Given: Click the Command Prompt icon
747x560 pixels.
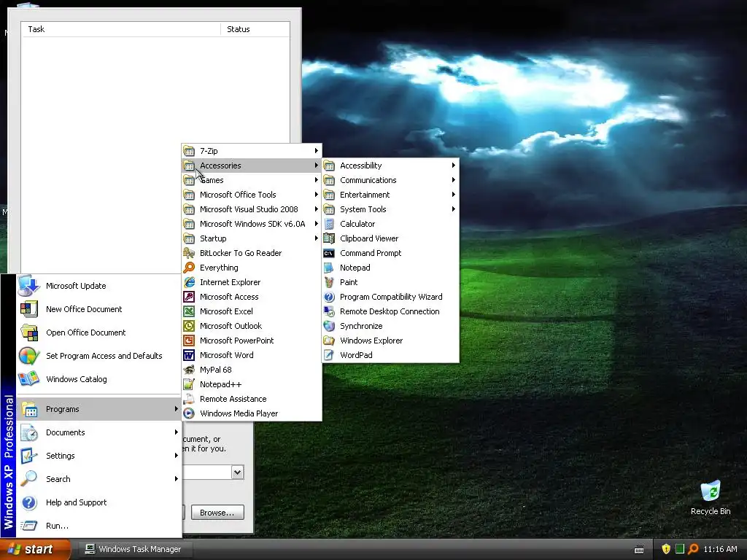Looking at the screenshot, I should [329, 253].
